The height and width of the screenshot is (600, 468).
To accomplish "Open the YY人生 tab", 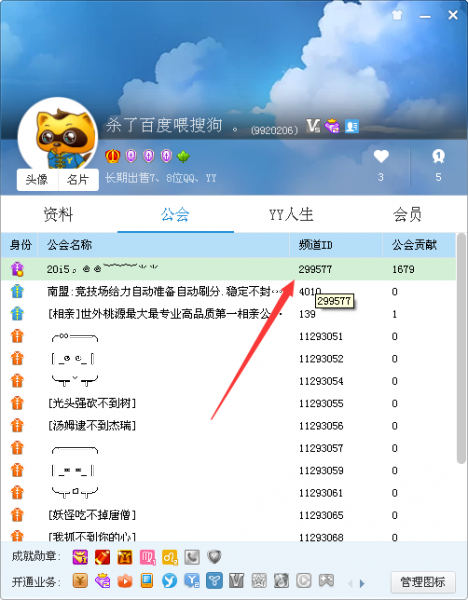I will click(291, 214).
